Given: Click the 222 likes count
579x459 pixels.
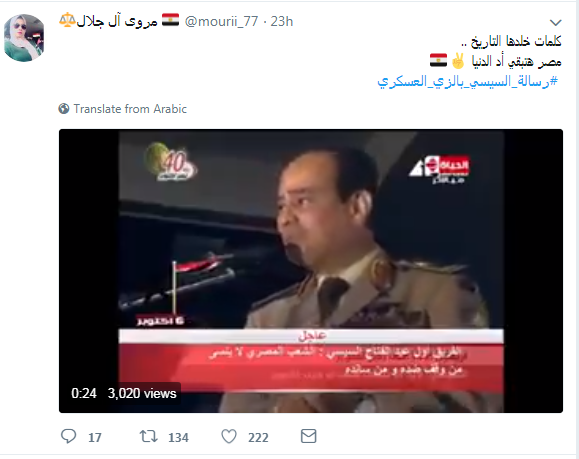Looking at the screenshot, I should click(x=258, y=438).
